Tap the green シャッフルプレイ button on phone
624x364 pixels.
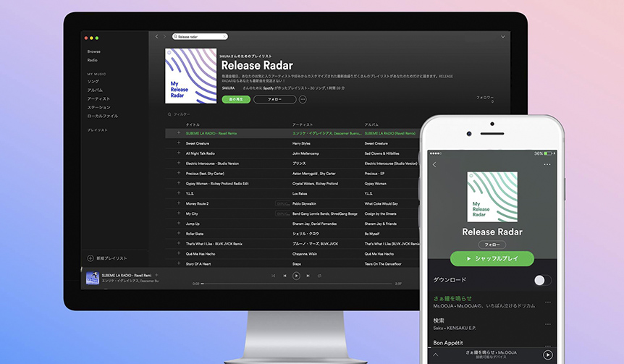pos(492,258)
